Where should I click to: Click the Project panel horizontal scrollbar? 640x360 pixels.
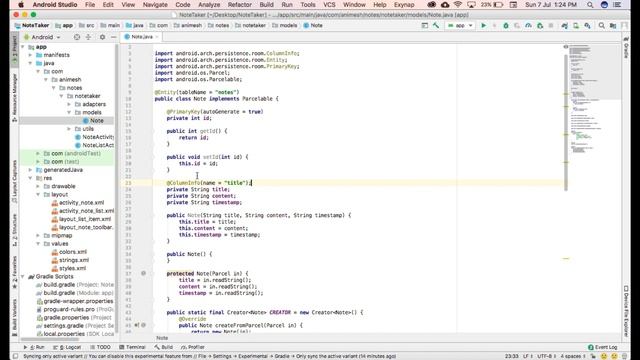pos(50,339)
